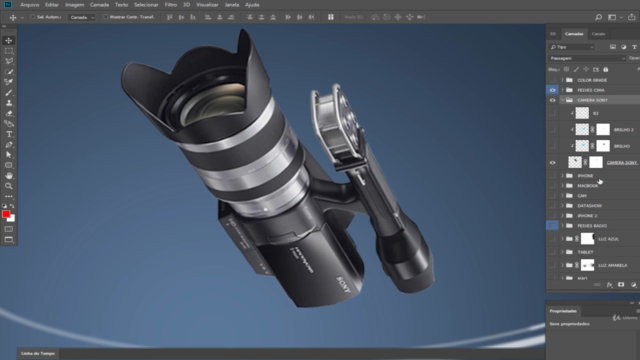
Task: Filter layers by adjustment layer icon
Action: point(623,47)
